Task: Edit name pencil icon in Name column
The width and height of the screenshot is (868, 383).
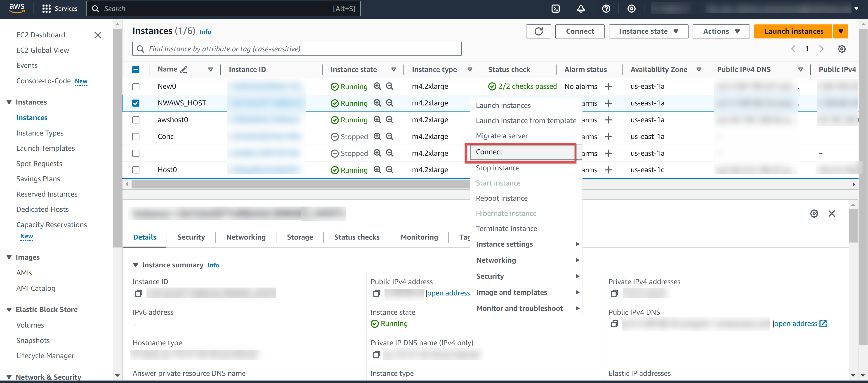Action: tap(184, 70)
